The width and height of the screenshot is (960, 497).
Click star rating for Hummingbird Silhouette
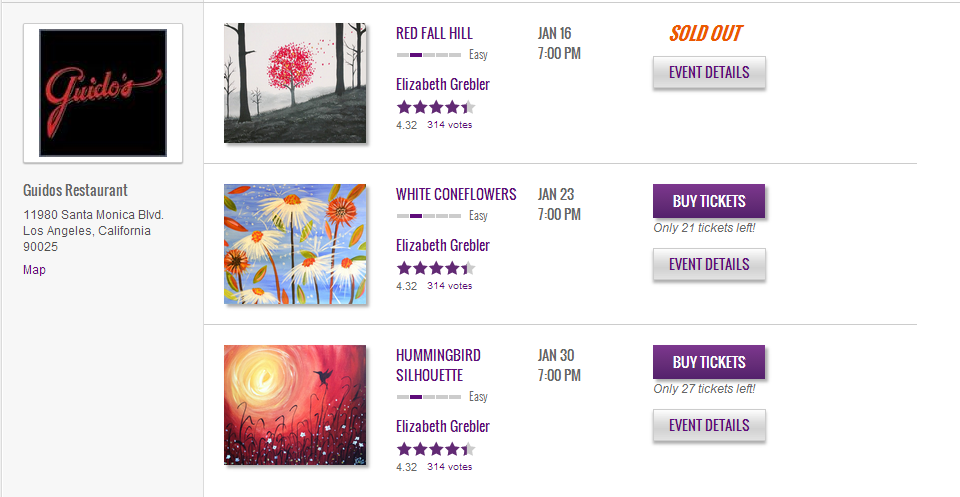tap(435, 449)
